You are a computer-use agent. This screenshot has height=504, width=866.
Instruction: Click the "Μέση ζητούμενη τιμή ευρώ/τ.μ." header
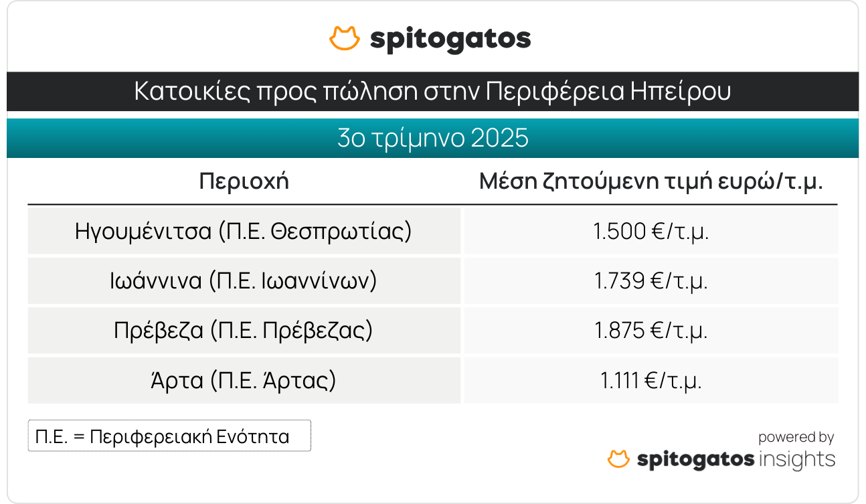click(x=651, y=181)
